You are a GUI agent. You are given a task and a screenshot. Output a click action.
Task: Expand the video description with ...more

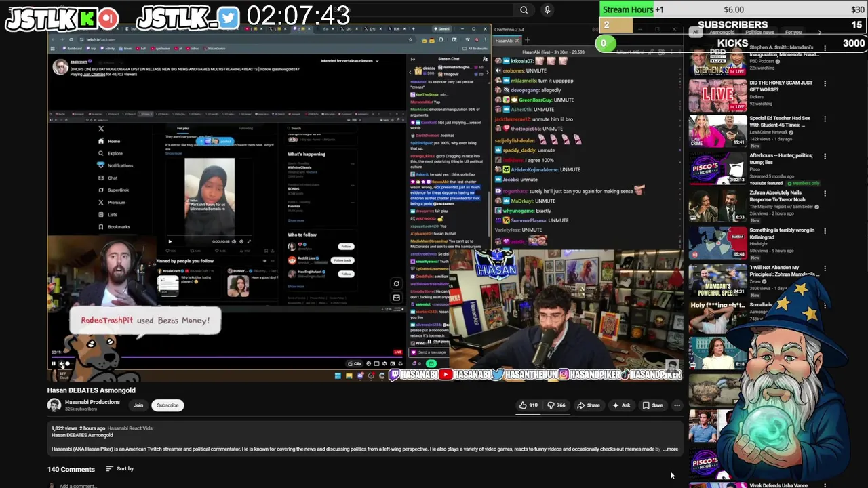[671, 449]
